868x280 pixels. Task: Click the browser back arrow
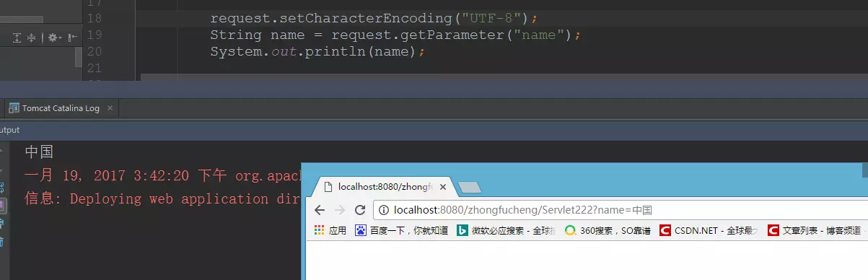pos(320,211)
